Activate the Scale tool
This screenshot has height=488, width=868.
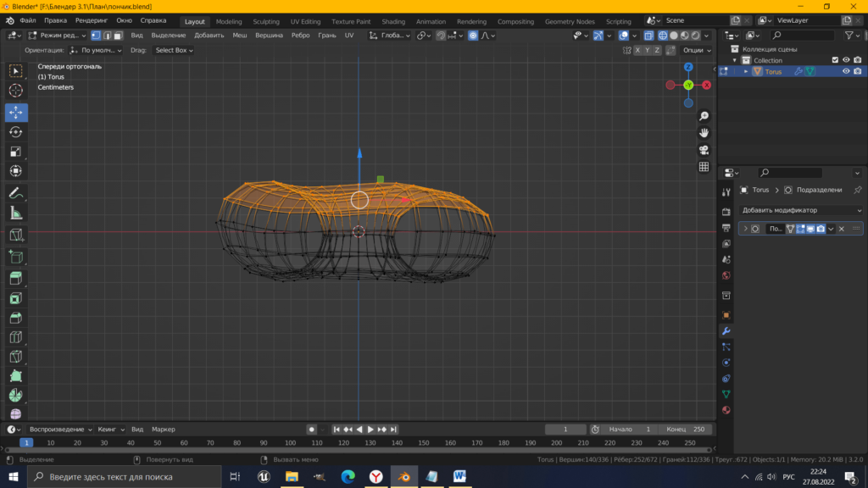pyautogui.click(x=16, y=152)
